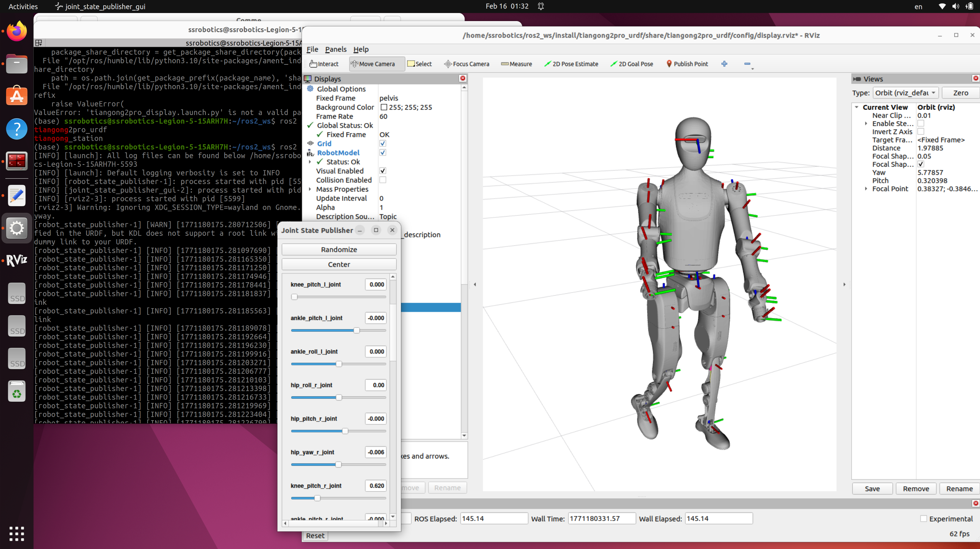Open the Activities overview
The width and height of the screenshot is (980, 549).
23,6
